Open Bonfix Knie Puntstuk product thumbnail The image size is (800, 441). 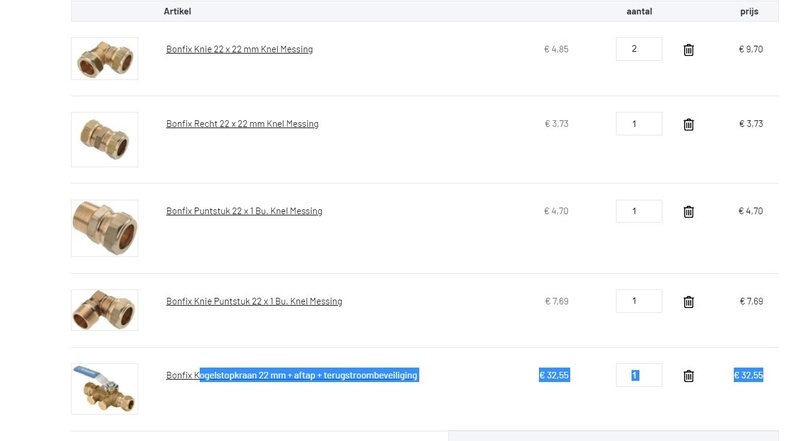pyautogui.click(x=105, y=310)
